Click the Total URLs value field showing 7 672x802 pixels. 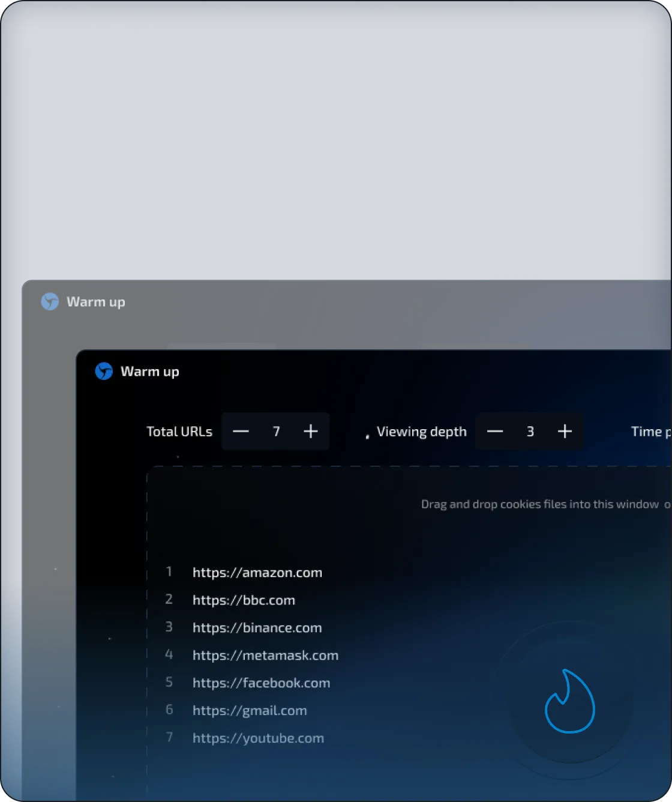pyautogui.click(x=276, y=432)
